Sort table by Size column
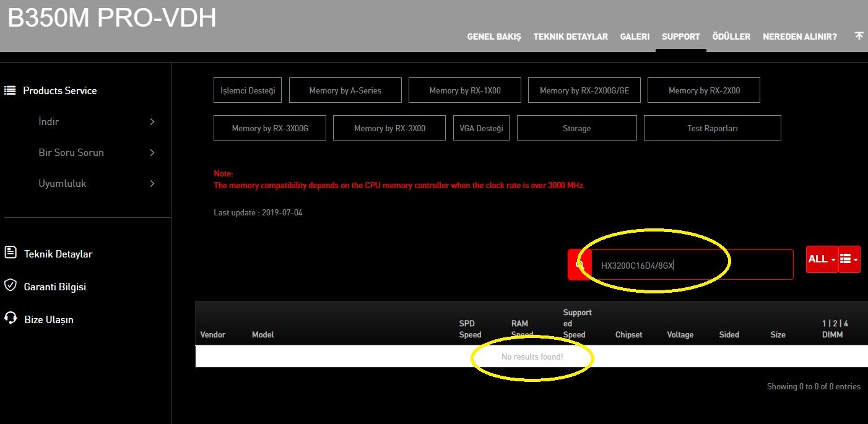 click(778, 335)
